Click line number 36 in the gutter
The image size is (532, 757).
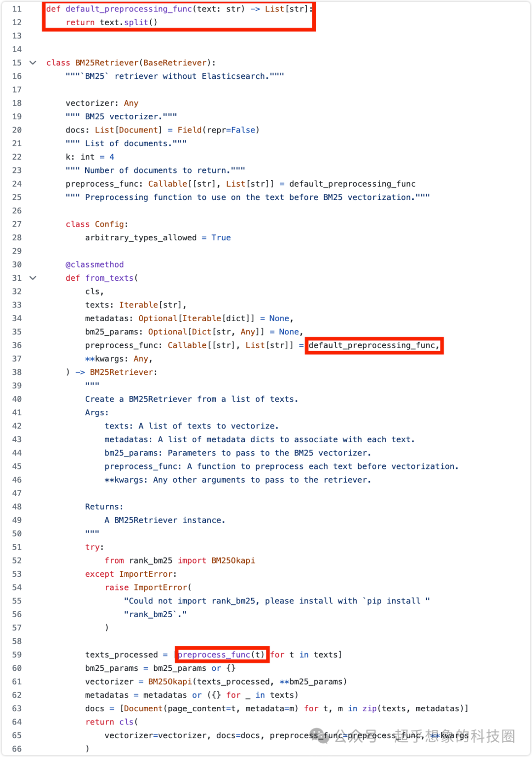tap(17, 345)
